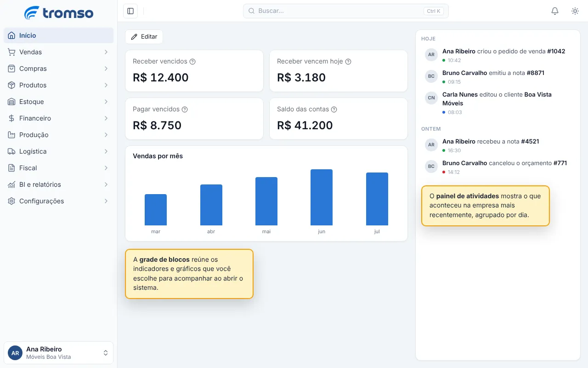The image size is (588, 368).
Task: Click the Editar button
Action: [x=144, y=37]
